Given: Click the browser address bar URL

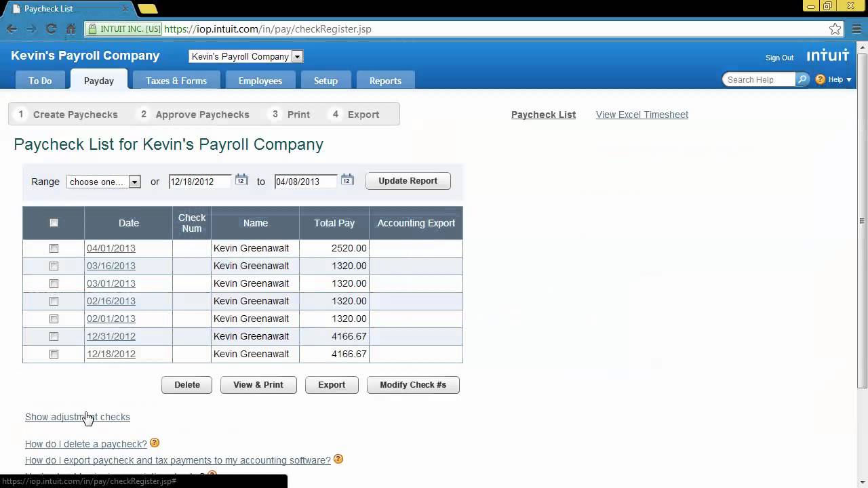Looking at the screenshot, I should click(268, 29).
